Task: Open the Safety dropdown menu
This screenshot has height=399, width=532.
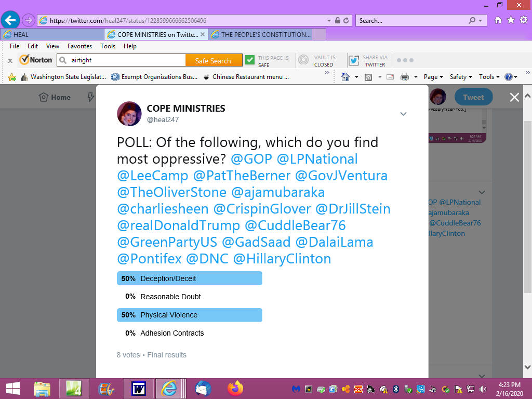Action: (x=460, y=77)
